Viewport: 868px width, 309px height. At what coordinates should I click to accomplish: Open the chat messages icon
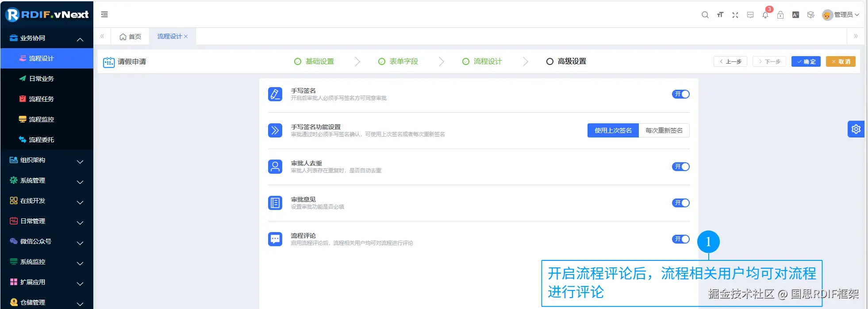(x=750, y=15)
